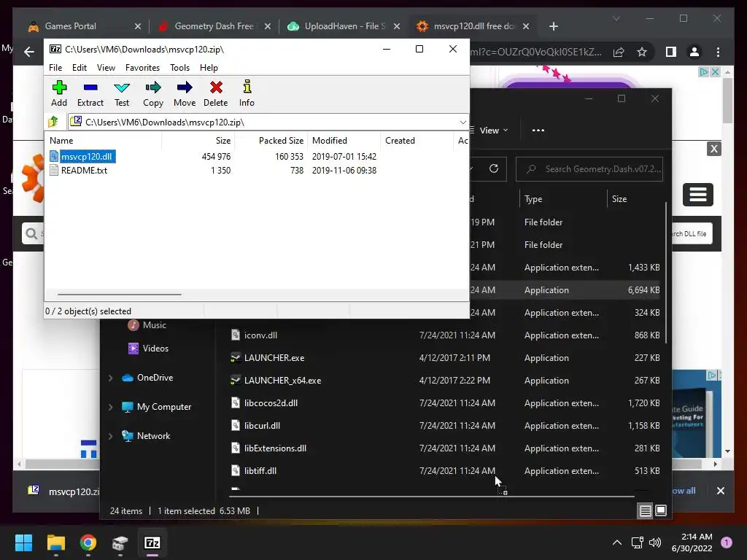This screenshot has width=747, height=560.
Task: Open the Help menu in 7-Zip
Action: click(x=209, y=68)
